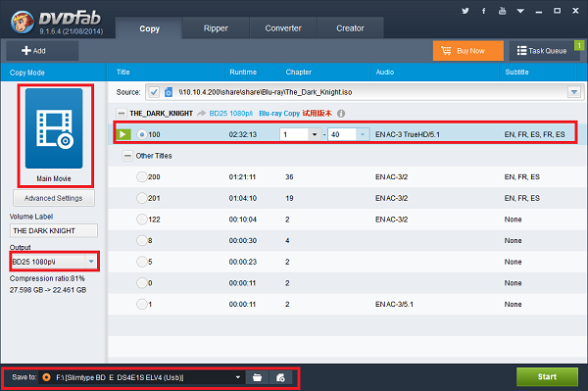Screen dimensions: 588x391
Task: Click the Runtime column header
Action: [x=252, y=72]
